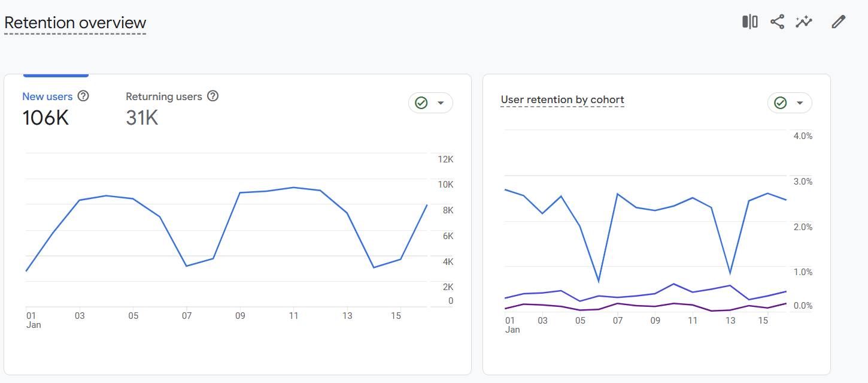This screenshot has width=868, height=383.
Task: Click User retention by cohort heading
Action: pyautogui.click(x=563, y=99)
